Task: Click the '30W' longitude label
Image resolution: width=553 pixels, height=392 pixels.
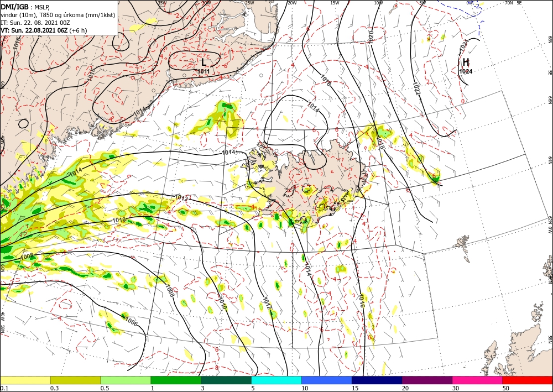Action: tap(206, 3)
